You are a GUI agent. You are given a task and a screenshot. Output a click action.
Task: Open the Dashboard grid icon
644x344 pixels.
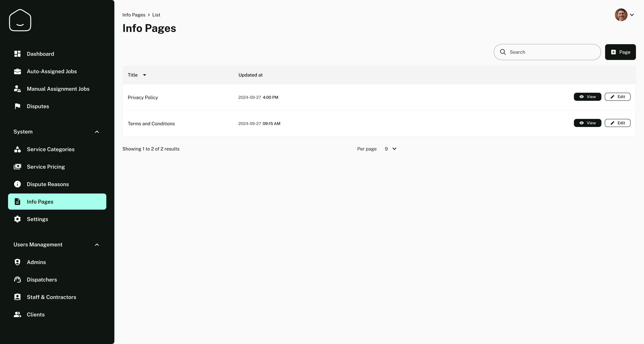[17, 54]
